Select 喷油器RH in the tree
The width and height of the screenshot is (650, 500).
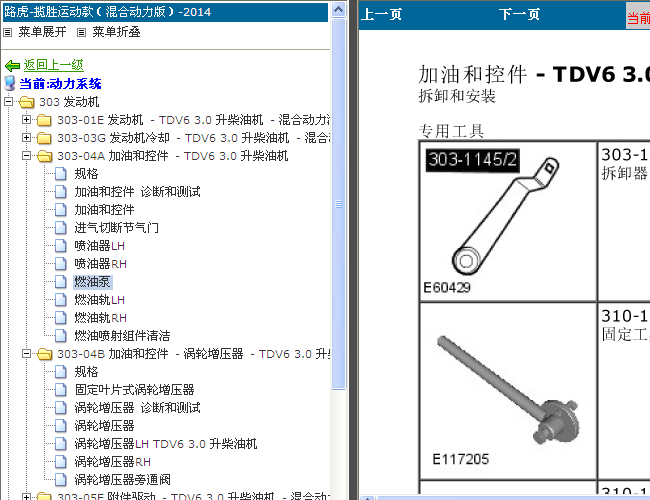[x=100, y=264]
